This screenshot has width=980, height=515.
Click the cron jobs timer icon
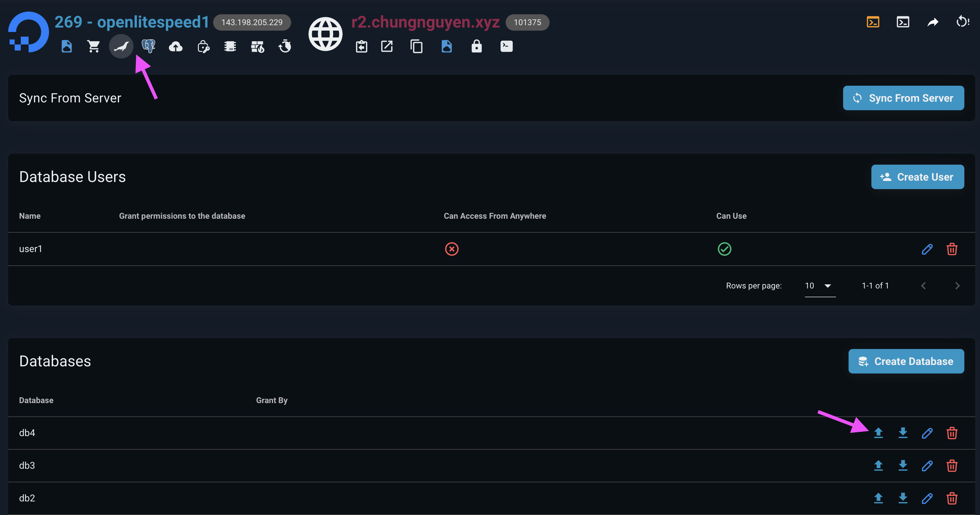(x=285, y=46)
